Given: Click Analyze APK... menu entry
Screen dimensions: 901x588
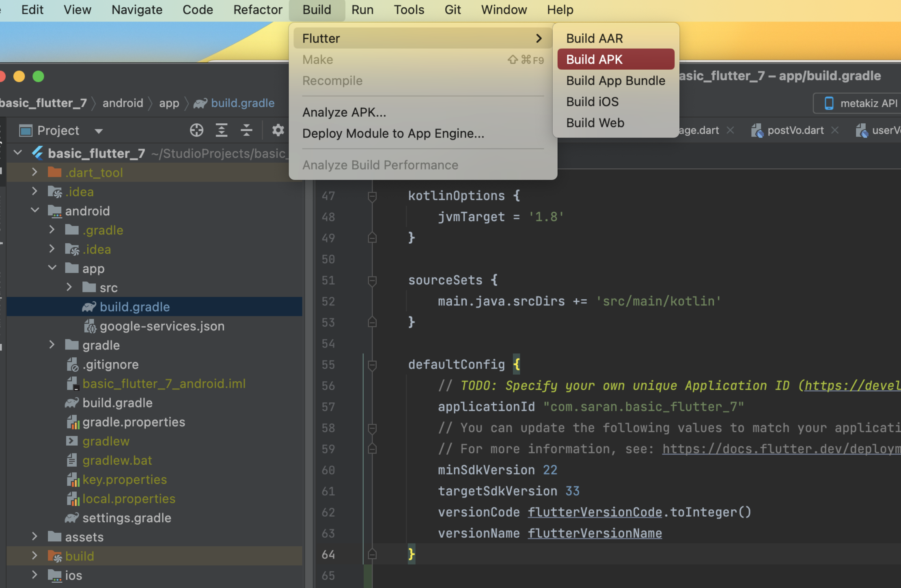Looking at the screenshot, I should pos(344,112).
